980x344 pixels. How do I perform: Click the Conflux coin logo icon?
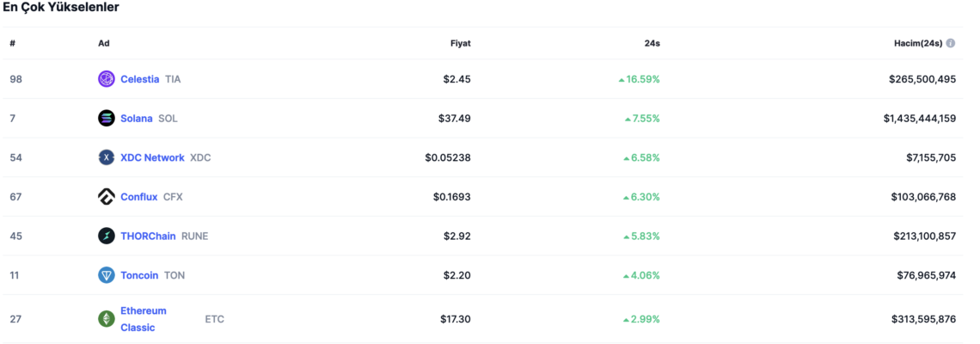click(x=107, y=197)
